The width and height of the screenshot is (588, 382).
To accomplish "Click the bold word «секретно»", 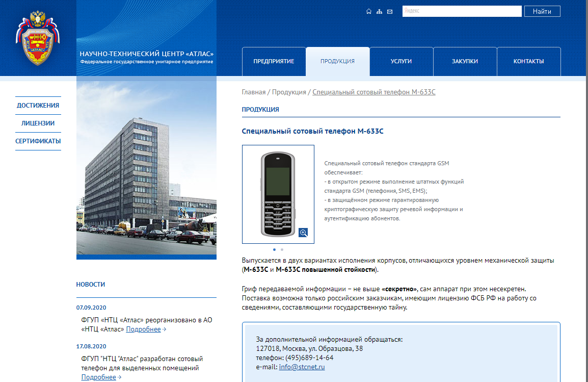I will click(399, 289).
